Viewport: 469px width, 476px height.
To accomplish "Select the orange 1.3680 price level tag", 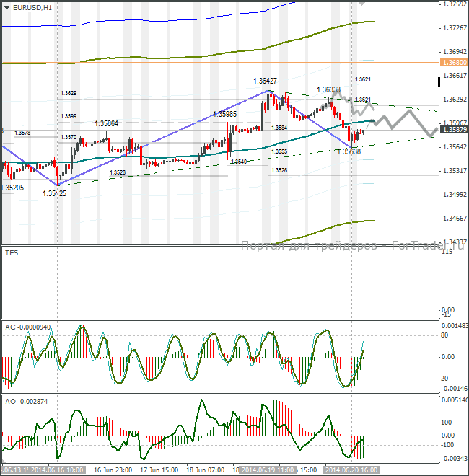I will (452, 63).
